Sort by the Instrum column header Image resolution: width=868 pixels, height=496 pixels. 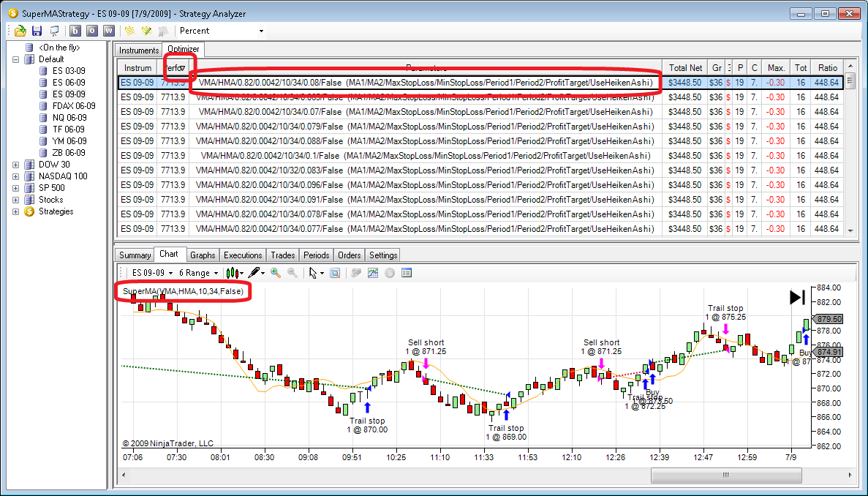pos(137,68)
